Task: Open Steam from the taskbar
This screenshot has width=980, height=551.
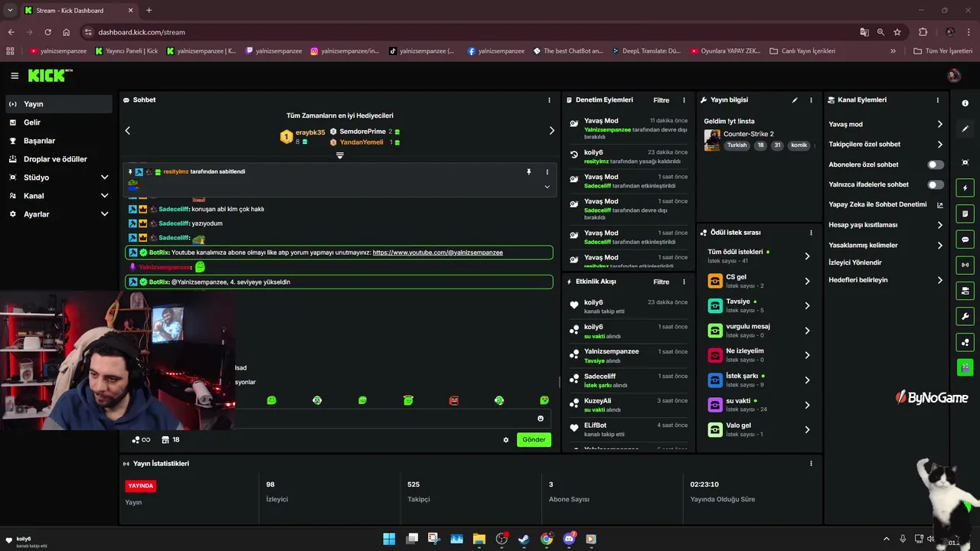Action: click(x=524, y=539)
